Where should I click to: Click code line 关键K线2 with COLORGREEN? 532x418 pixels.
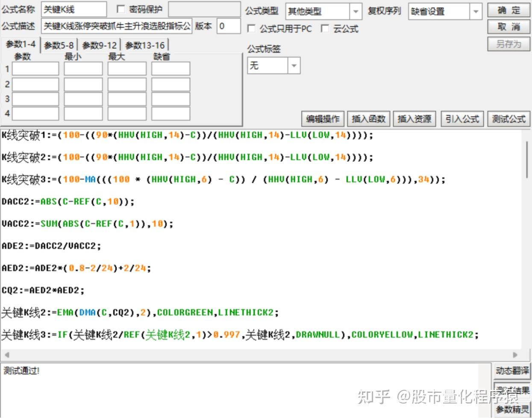[x=140, y=313]
